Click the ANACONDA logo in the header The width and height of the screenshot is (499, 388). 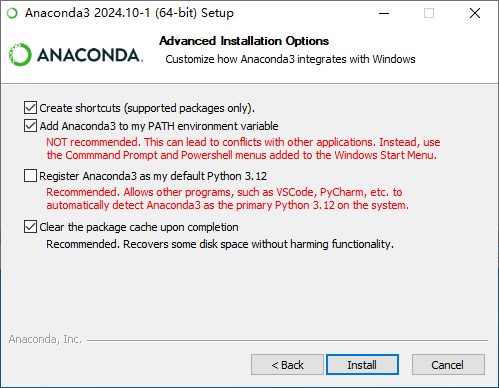point(76,55)
